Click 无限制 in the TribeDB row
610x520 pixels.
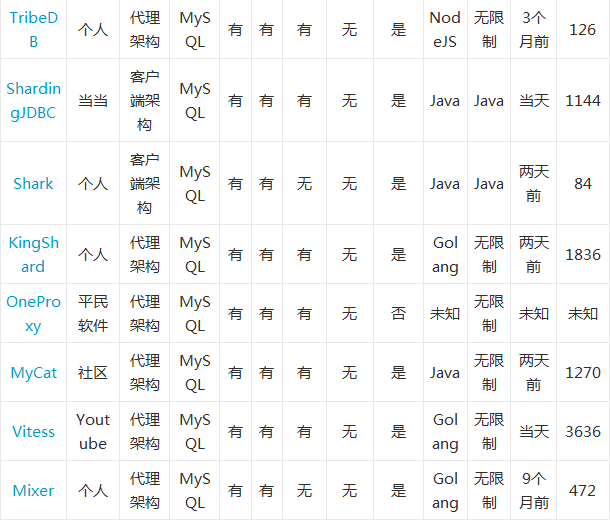coord(489,30)
